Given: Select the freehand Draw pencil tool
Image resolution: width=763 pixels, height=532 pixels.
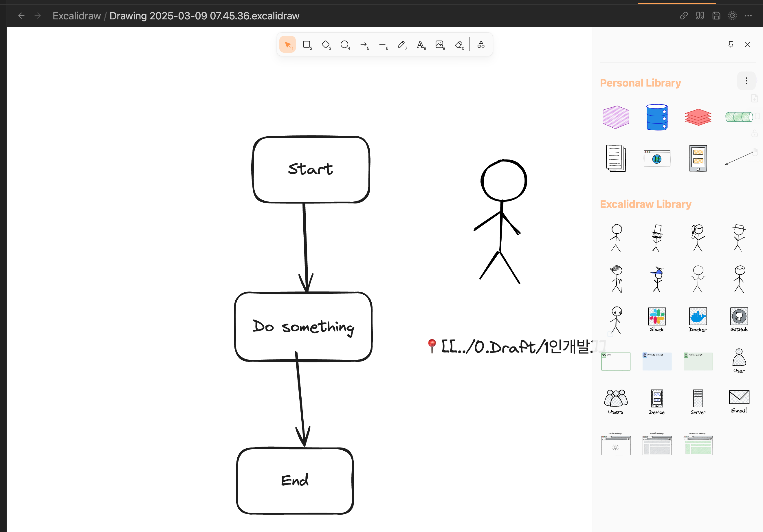Looking at the screenshot, I should pyautogui.click(x=401, y=45).
